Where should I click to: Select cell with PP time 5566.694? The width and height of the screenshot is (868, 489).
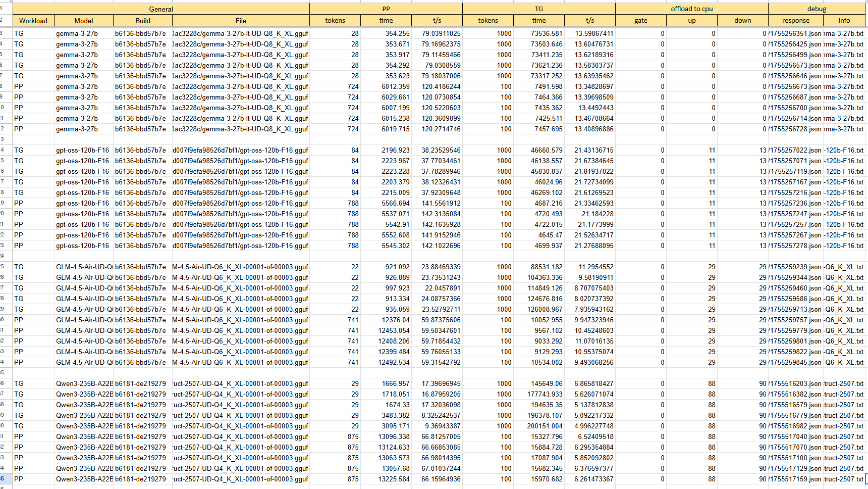click(386, 203)
